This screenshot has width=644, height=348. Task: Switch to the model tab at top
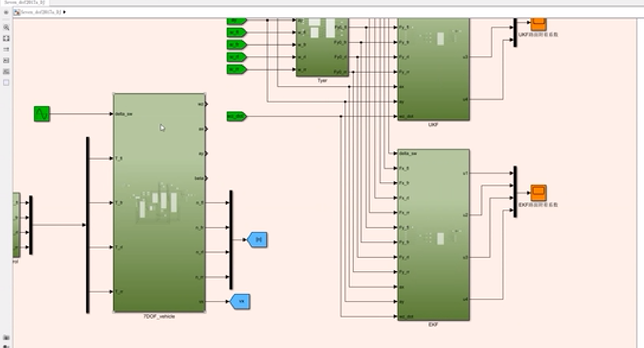[x=25, y=2]
